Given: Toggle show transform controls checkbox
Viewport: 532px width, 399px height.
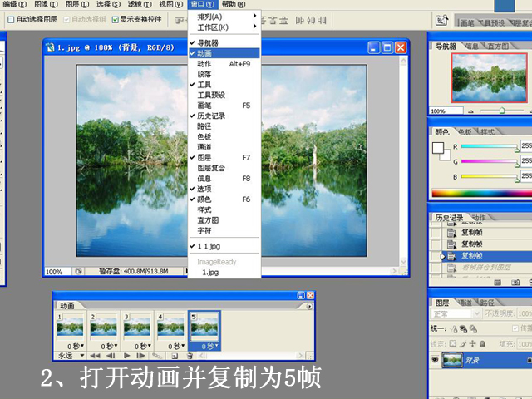Looking at the screenshot, I should (116, 20).
